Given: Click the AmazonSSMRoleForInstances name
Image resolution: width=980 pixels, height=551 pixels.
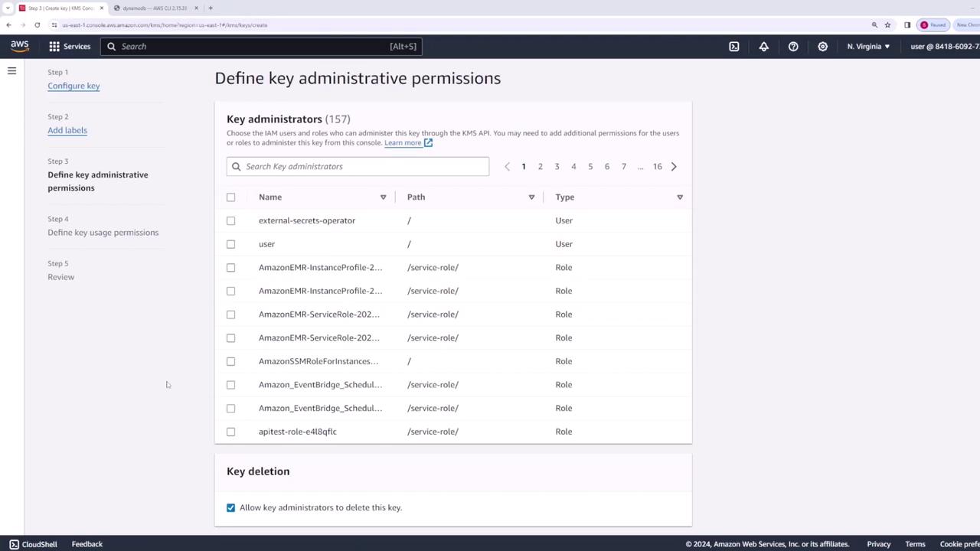Looking at the screenshot, I should (318, 361).
